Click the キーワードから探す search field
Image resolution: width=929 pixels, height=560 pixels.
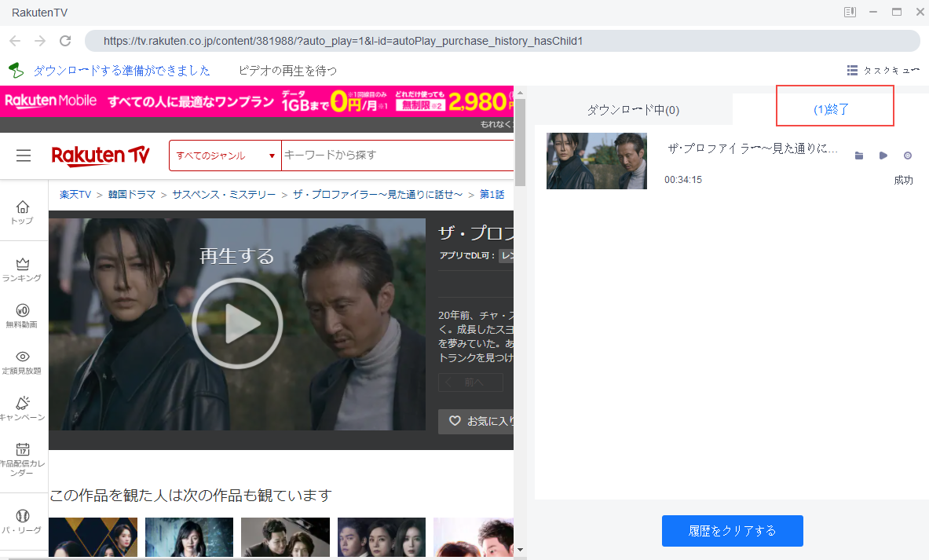(397, 156)
